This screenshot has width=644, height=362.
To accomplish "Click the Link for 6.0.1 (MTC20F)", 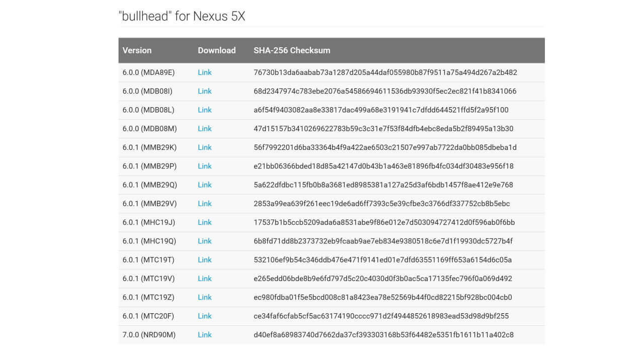I will point(204,316).
